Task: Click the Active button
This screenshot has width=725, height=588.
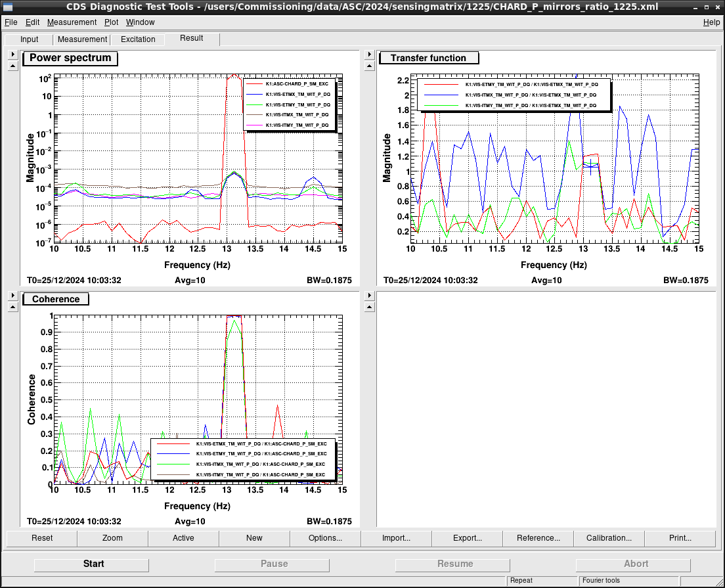Action: 183,538
